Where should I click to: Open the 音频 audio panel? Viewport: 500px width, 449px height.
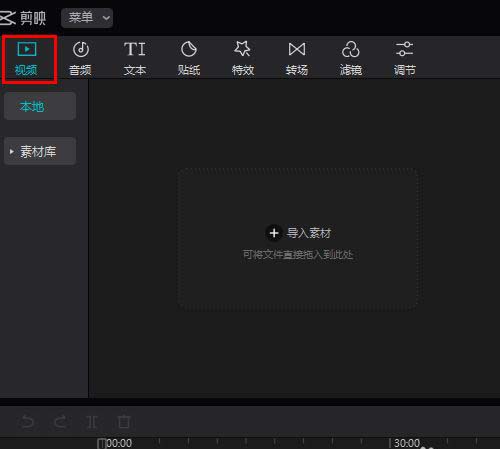80,58
